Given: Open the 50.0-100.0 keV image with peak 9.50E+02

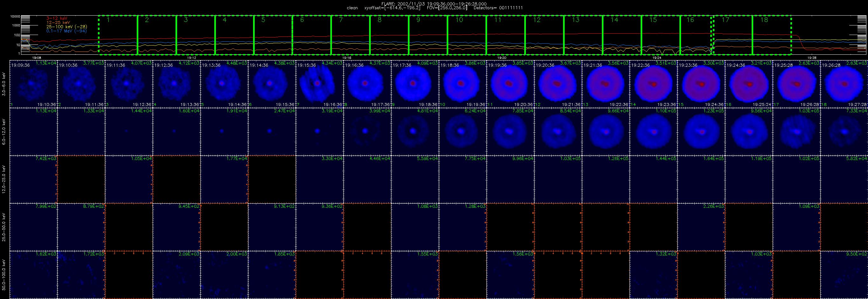Looking at the screenshot, I should coord(844,275).
